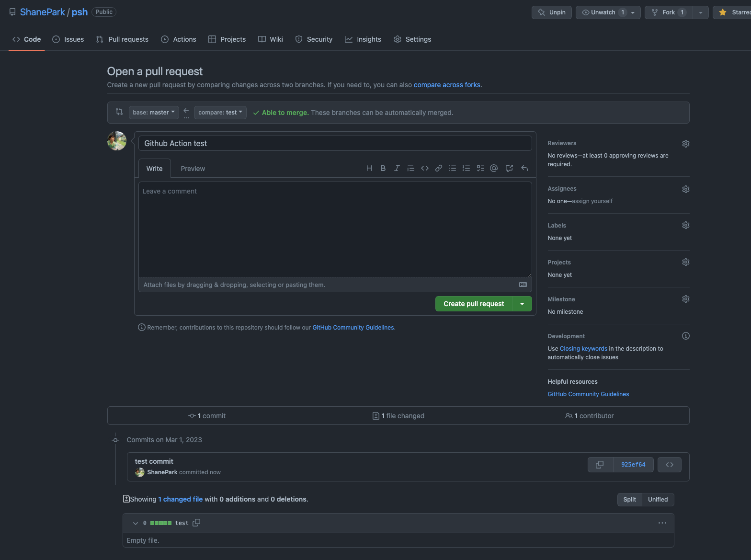Copy the full commit SHA
751x560 pixels.
click(600, 465)
